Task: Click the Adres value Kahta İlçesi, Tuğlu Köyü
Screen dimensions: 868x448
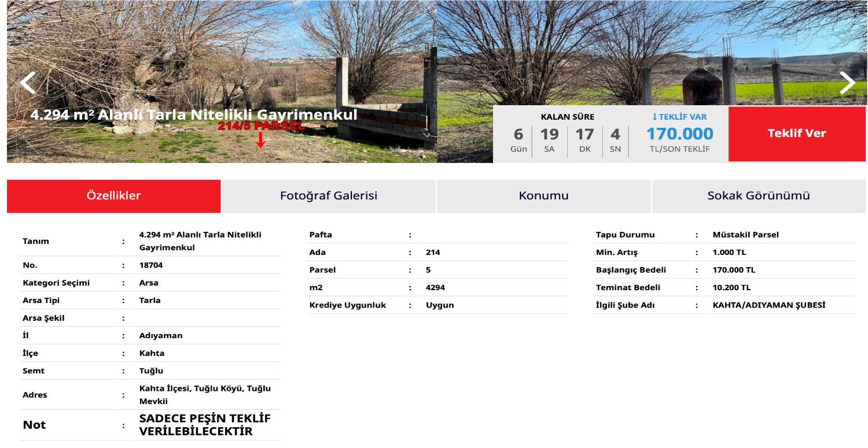Action: [205, 395]
